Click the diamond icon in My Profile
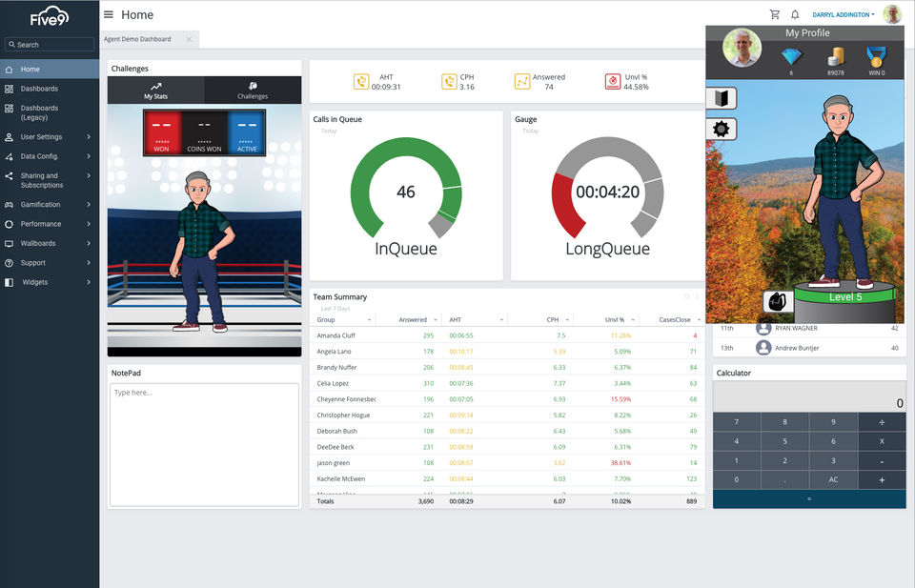The image size is (915, 588). pyautogui.click(x=791, y=56)
